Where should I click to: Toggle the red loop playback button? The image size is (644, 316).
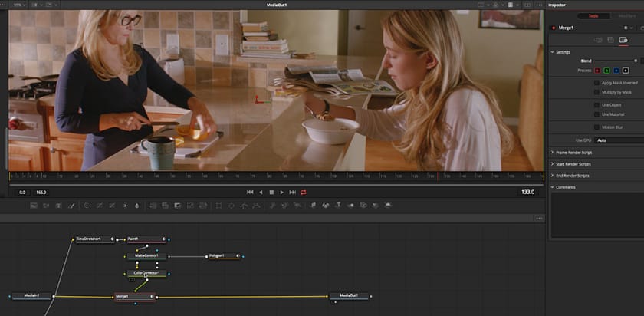pos(303,193)
